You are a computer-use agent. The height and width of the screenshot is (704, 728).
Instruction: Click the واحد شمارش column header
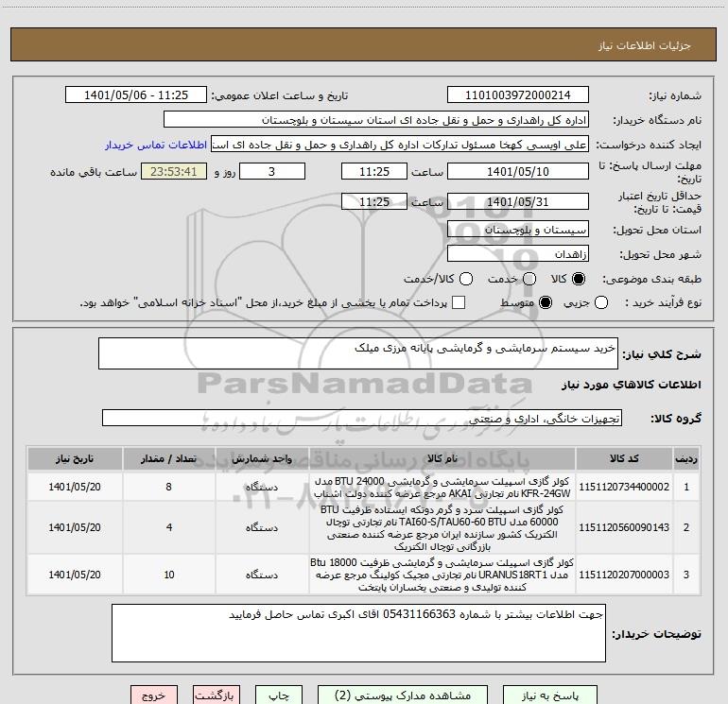tap(262, 458)
